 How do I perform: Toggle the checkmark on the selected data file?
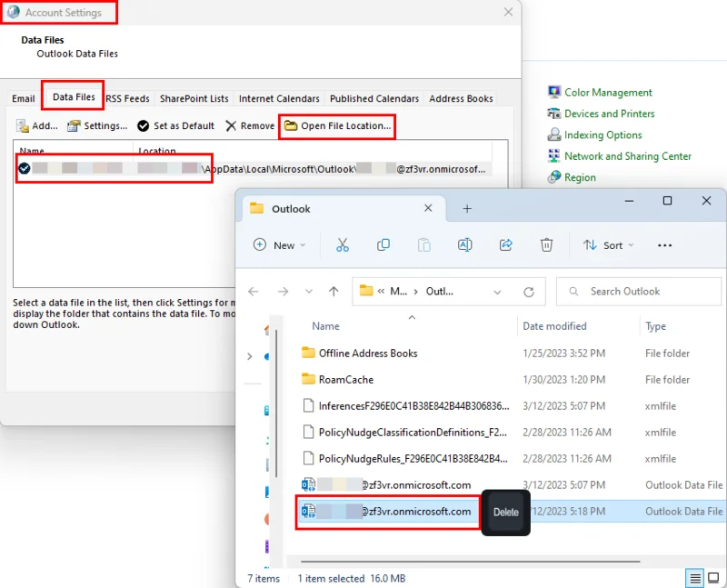pyautogui.click(x=22, y=168)
